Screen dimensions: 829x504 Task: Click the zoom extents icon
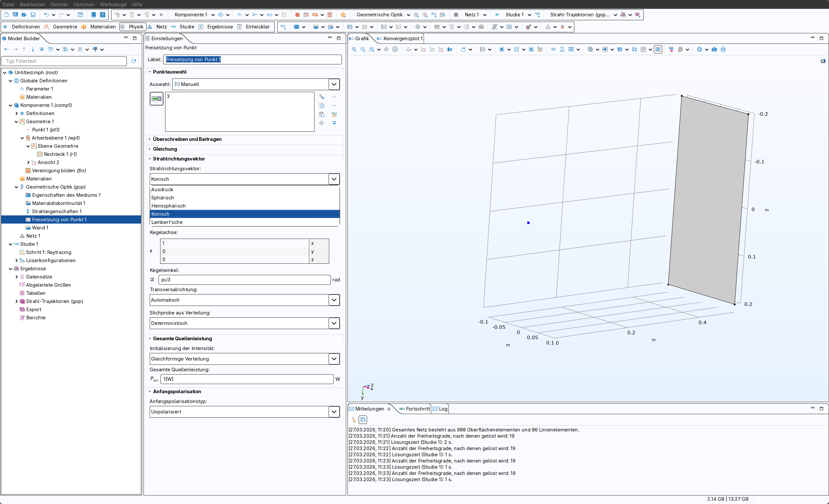tap(395, 49)
